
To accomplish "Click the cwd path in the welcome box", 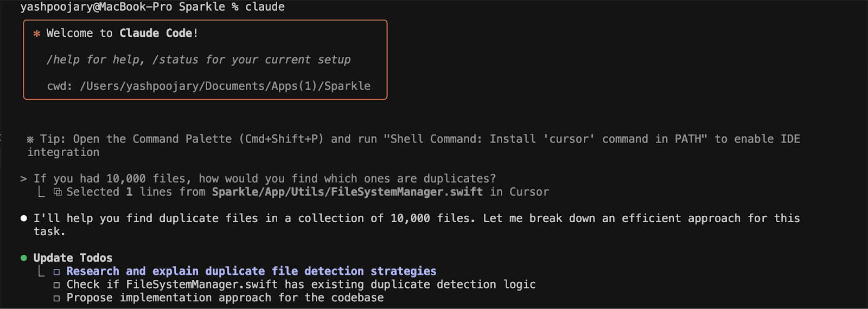I will tap(225, 86).
